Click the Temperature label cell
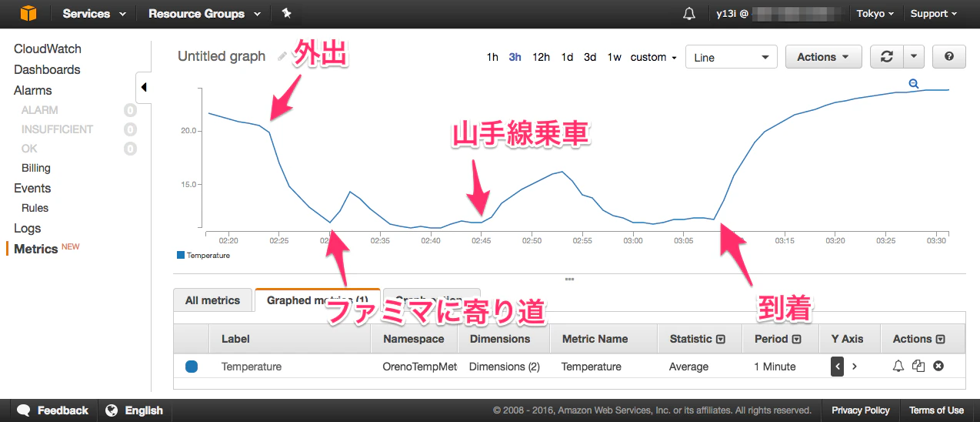The image size is (980, 422). (252, 367)
